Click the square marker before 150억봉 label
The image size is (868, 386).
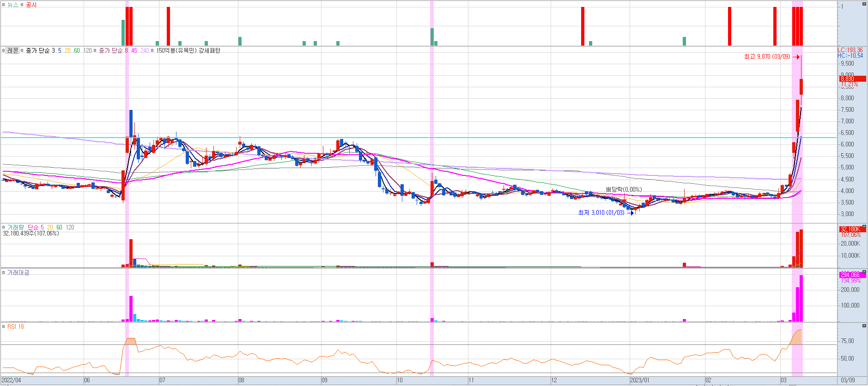click(x=152, y=50)
